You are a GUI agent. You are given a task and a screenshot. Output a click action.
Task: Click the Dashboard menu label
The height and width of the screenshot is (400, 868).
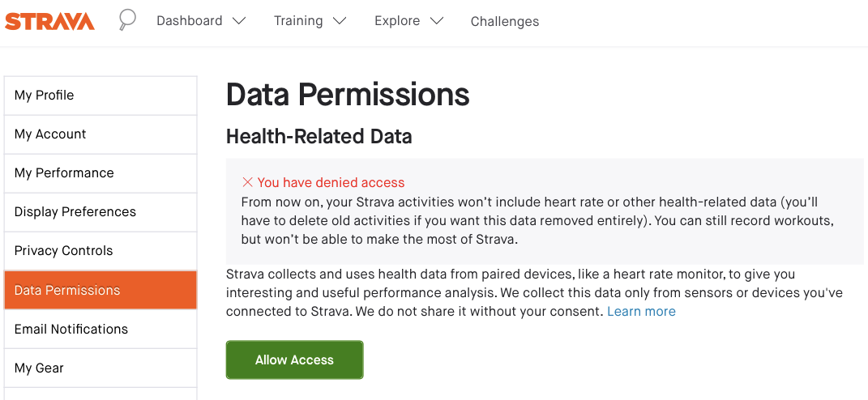(x=189, y=21)
